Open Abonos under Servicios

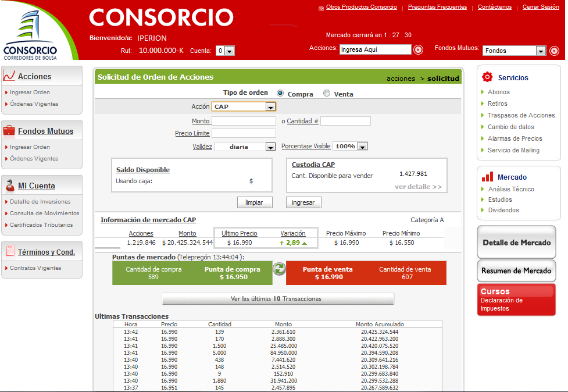tap(498, 92)
